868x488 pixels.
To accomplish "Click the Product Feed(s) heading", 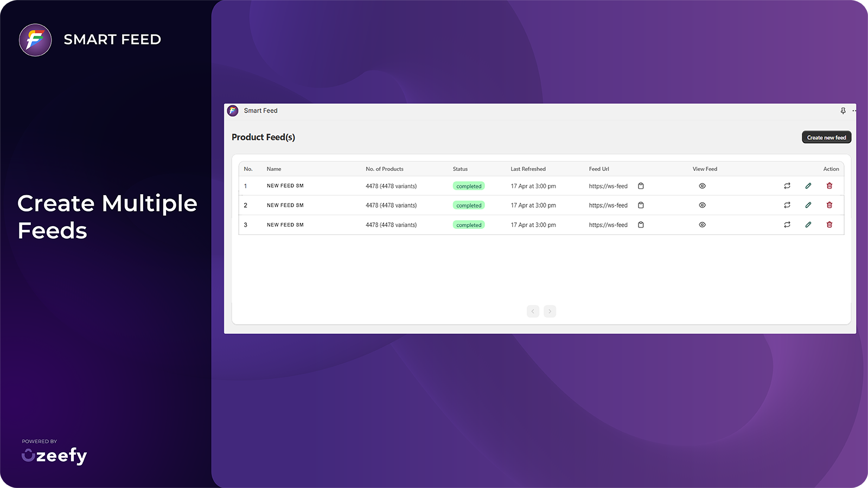I will pos(263,137).
